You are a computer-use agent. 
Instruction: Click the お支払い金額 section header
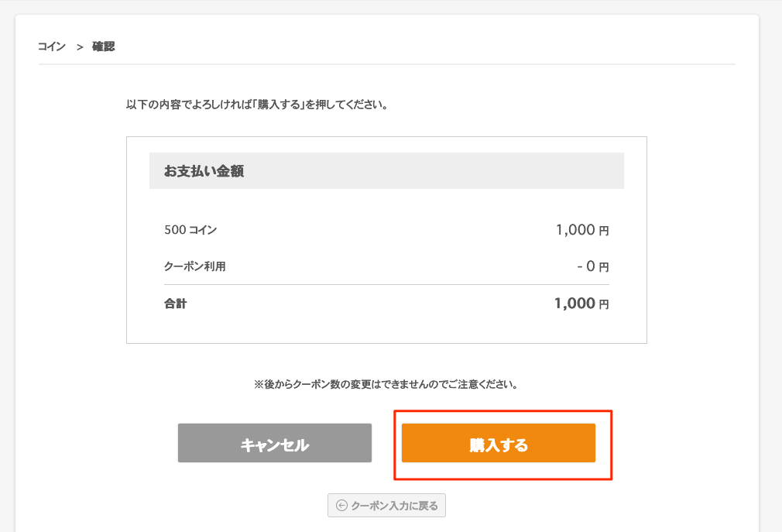coord(386,170)
